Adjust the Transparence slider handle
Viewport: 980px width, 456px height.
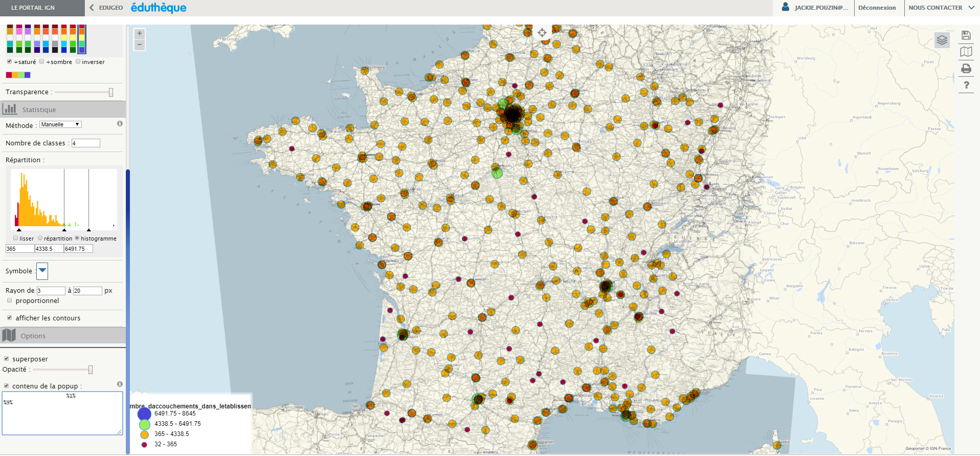111,92
